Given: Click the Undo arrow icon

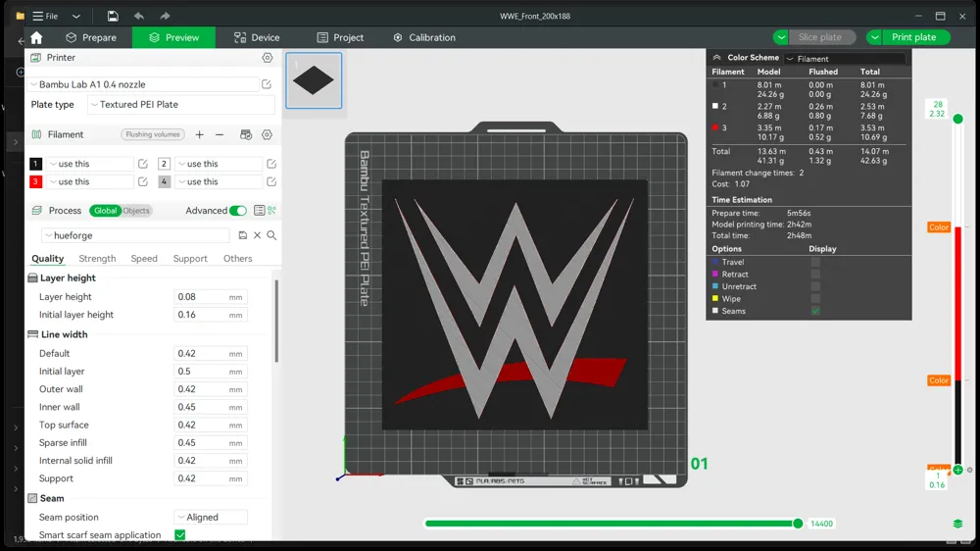Looking at the screenshot, I should (x=139, y=16).
